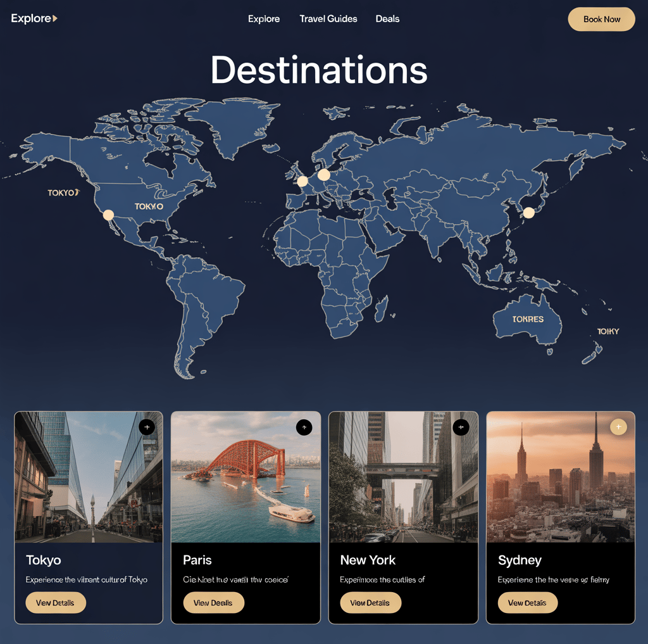Click the red bridge photo on Paris card
Image resolution: width=648 pixels, height=644 pixels.
point(246,476)
